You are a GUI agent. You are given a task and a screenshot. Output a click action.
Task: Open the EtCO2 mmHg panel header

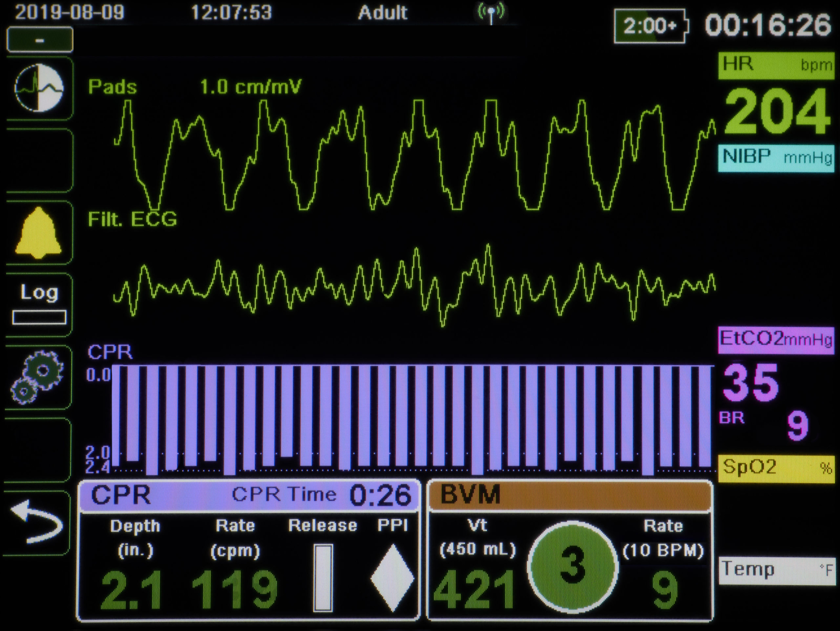[x=776, y=340]
